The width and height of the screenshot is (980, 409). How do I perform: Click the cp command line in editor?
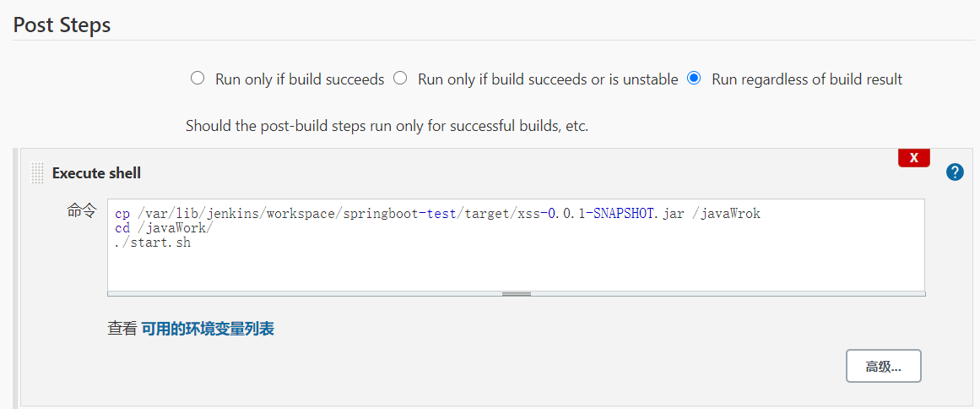(x=437, y=214)
